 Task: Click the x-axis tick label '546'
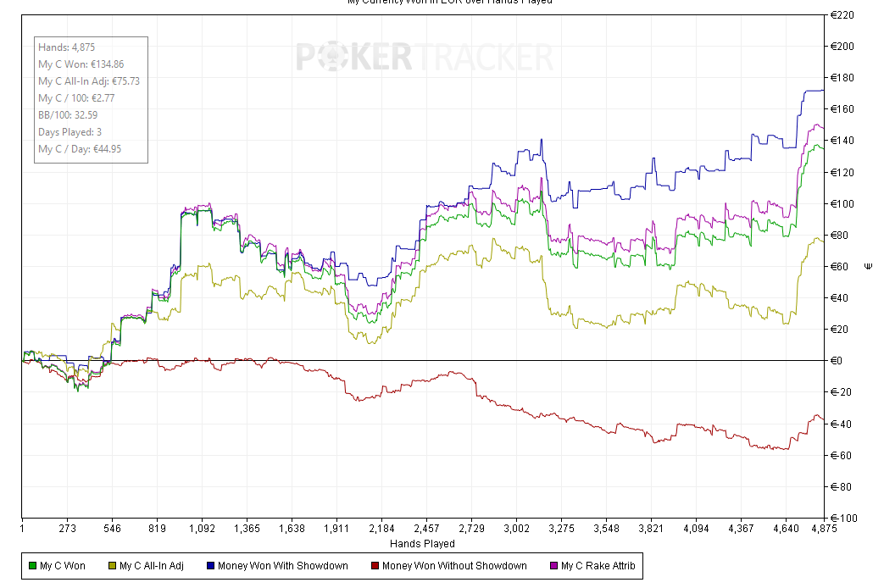tap(112, 529)
